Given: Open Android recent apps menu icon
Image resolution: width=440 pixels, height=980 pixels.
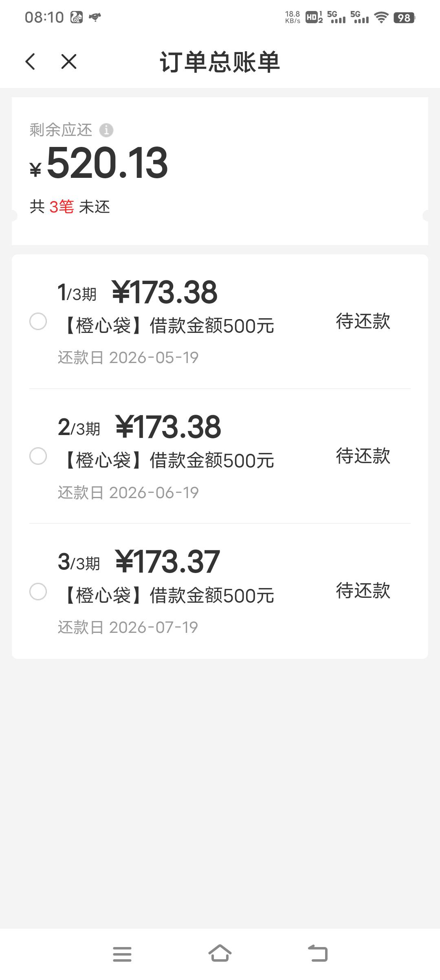Looking at the screenshot, I should pyautogui.click(x=122, y=954).
